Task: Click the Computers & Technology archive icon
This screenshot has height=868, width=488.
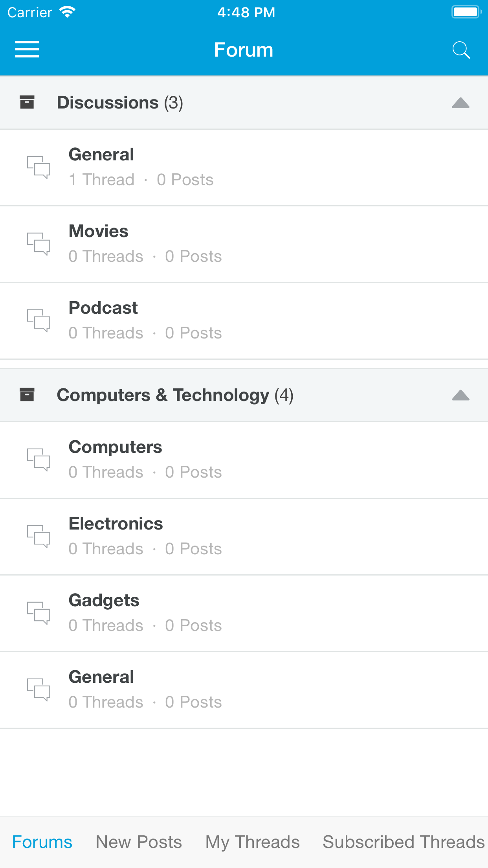Action: coord(27,395)
